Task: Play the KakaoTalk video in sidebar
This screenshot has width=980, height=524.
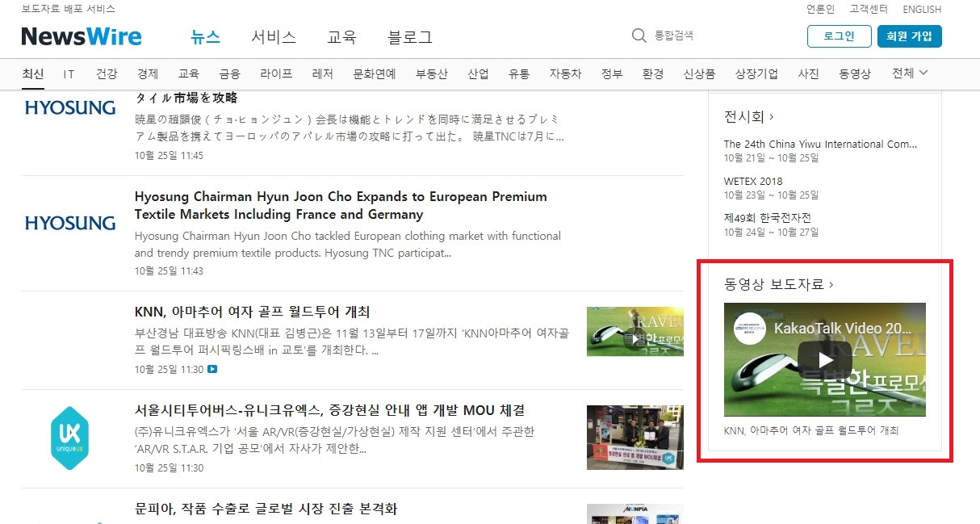Action: coord(824,359)
